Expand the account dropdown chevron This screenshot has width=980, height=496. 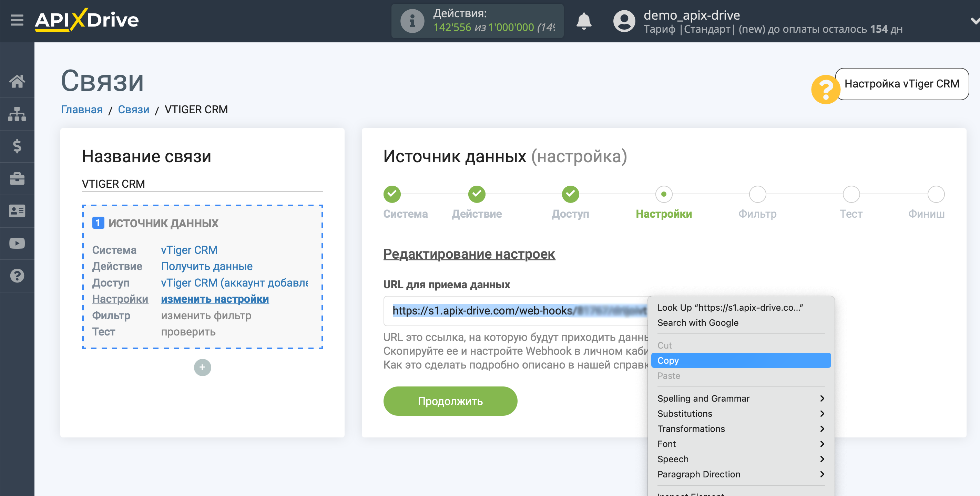click(975, 21)
